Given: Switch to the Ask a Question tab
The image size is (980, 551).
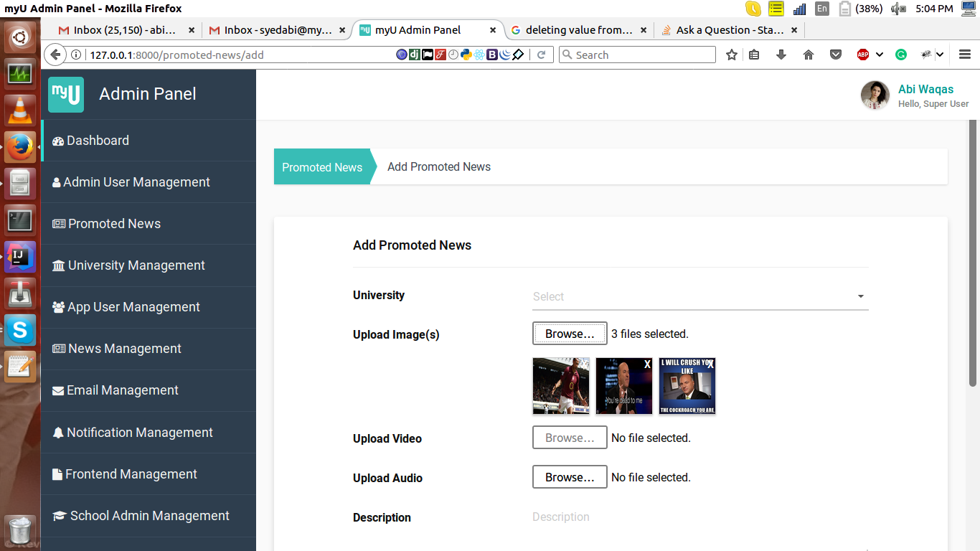Looking at the screenshot, I should [x=729, y=30].
